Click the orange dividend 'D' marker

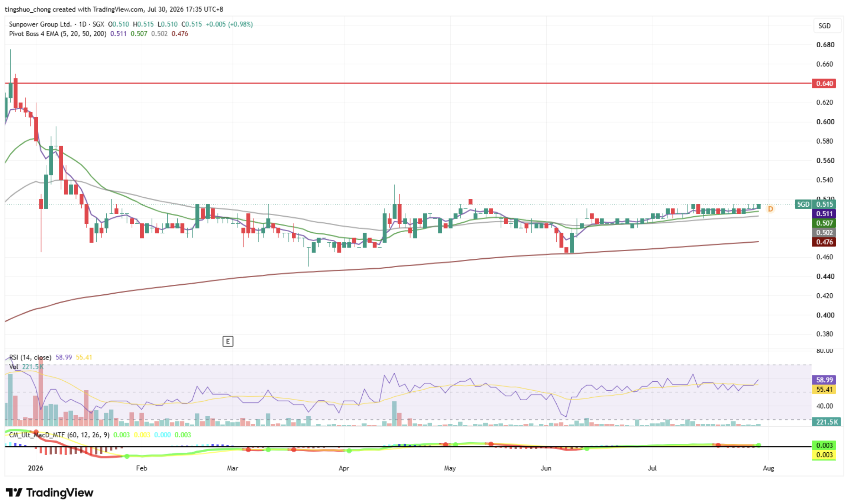coord(770,209)
